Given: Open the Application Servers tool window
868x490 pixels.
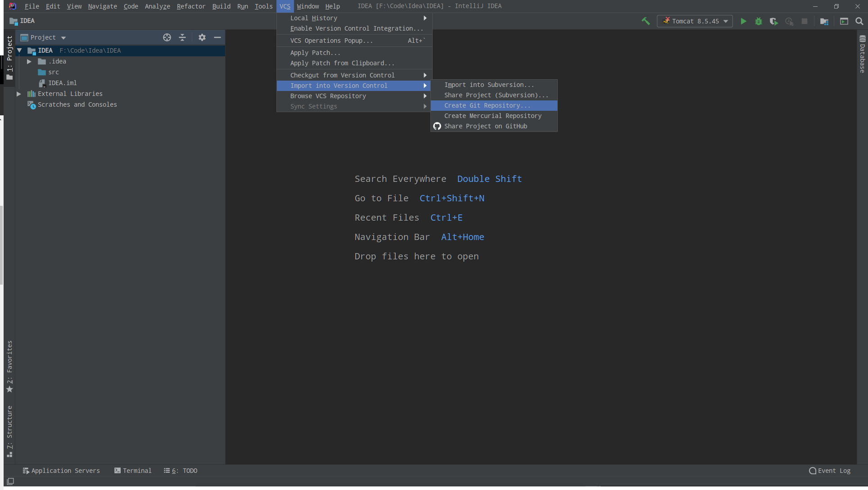Looking at the screenshot, I should pyautogui.click(x=61, y=471).
